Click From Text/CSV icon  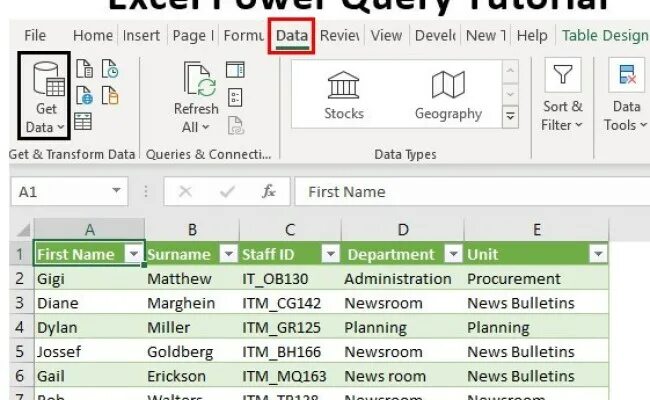(85, 69)
